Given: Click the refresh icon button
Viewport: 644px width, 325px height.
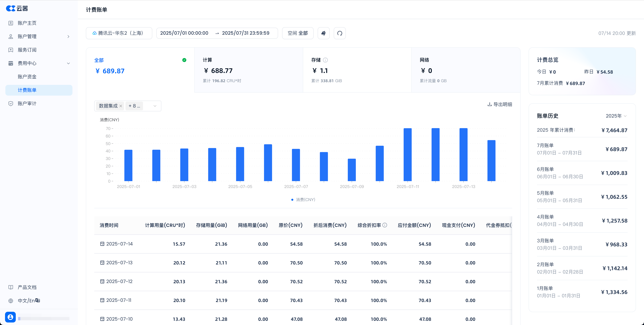Looking at the screenshot, I should click(339, 33).
